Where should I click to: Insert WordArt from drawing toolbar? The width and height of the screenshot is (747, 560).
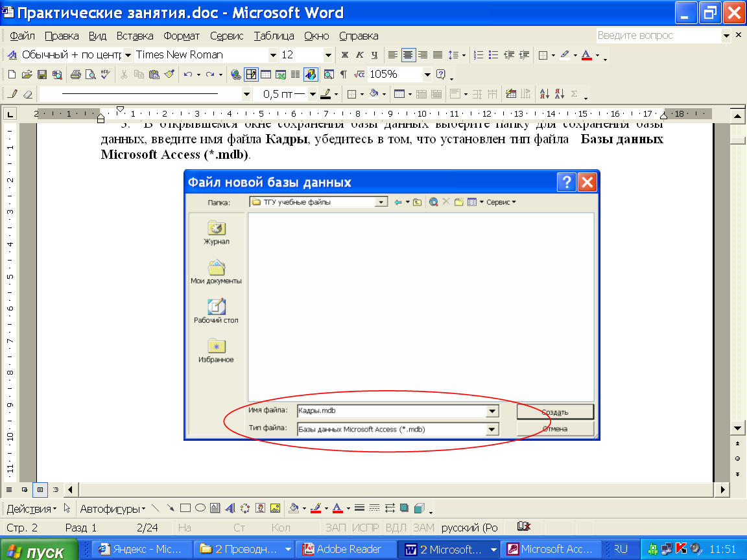[x=230, y=508]
